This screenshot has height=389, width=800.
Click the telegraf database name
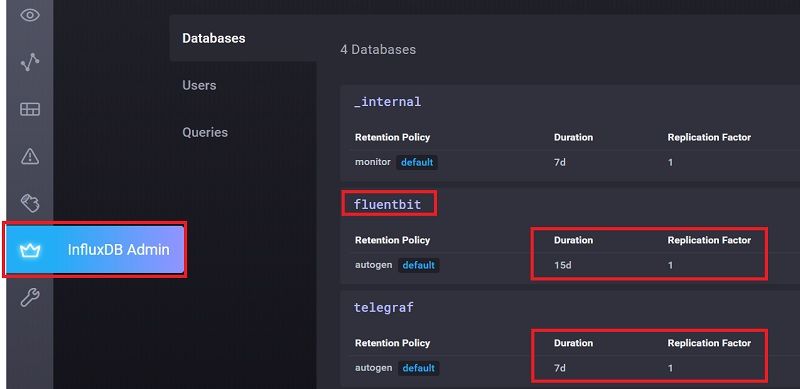[384, 307]
